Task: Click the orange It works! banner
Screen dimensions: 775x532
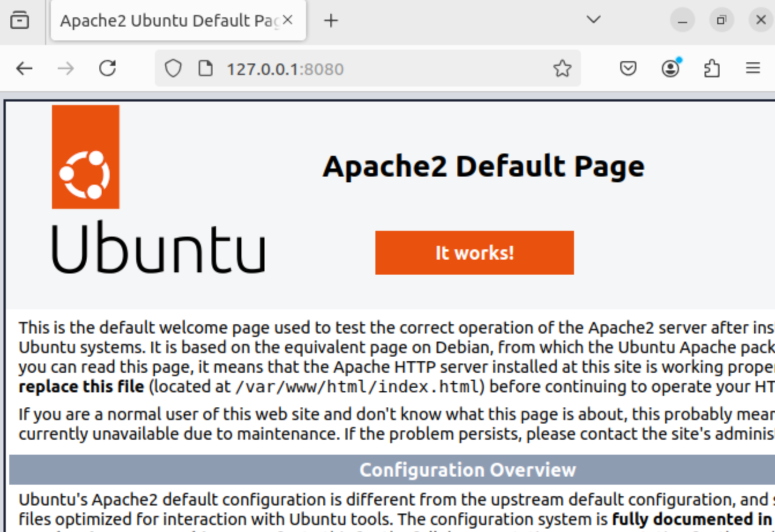Action: (475, 253)
